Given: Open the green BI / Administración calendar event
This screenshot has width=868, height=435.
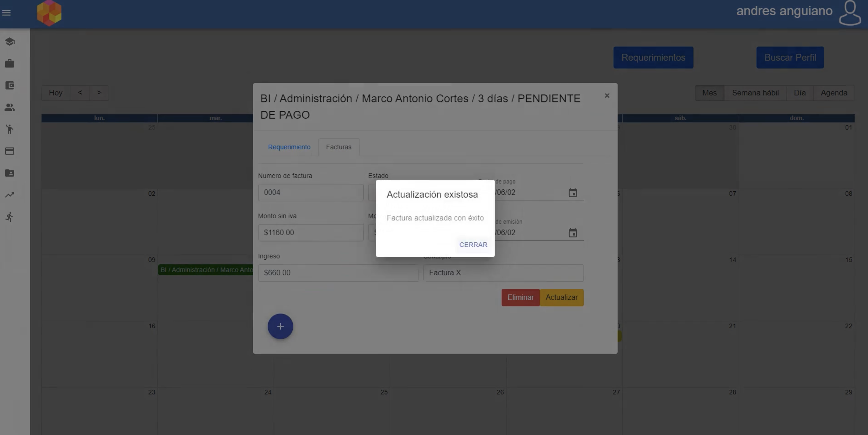Looking at the screenshot, I should coord(206,270).
